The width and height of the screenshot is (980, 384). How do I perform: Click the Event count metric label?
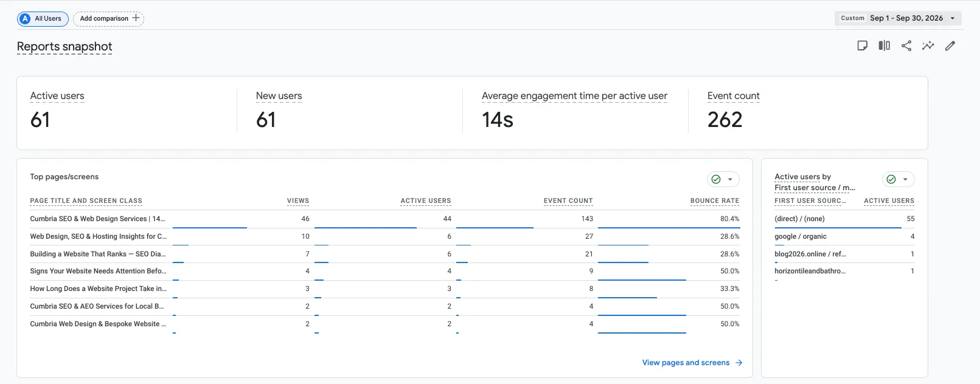click(x=733, y=96)
